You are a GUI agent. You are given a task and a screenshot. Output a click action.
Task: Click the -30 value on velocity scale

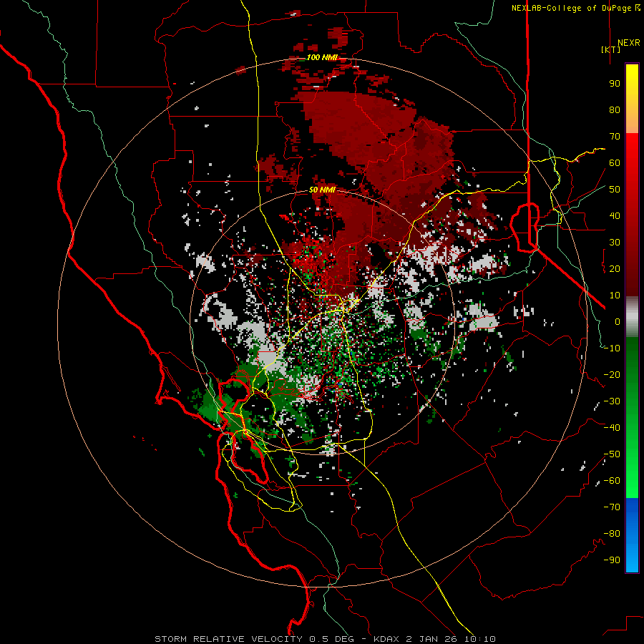[612, 401]
